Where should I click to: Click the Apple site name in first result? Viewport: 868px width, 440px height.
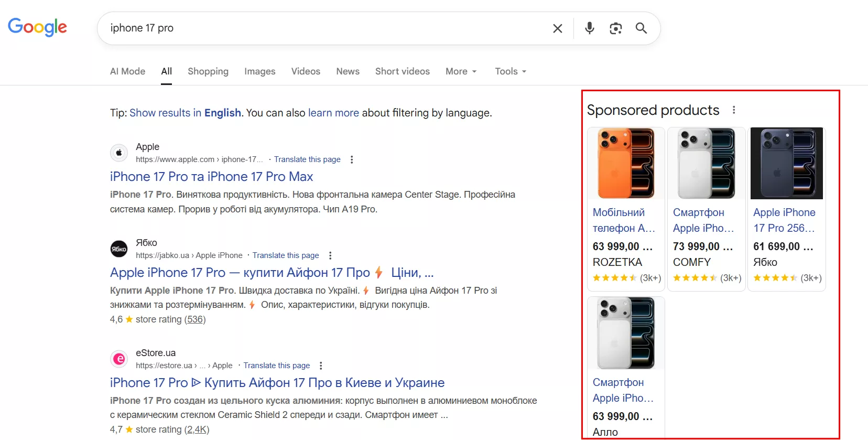[148, 147]
